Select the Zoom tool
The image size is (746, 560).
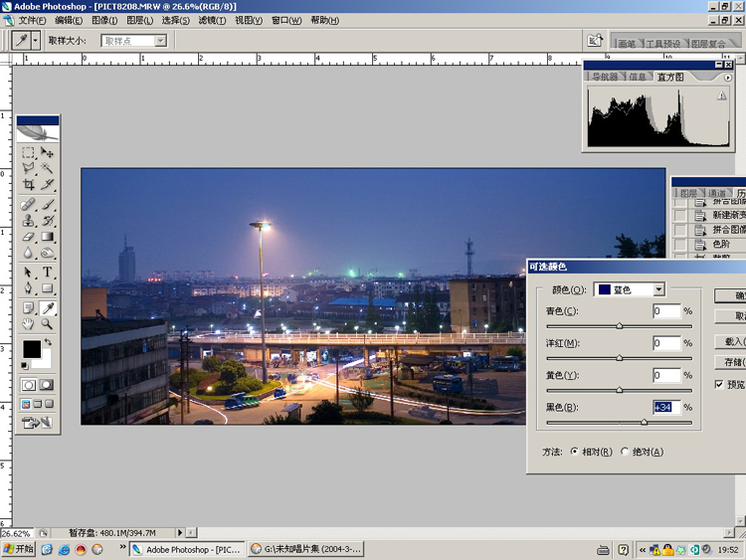pyautogui.click(x=47, y=324)
